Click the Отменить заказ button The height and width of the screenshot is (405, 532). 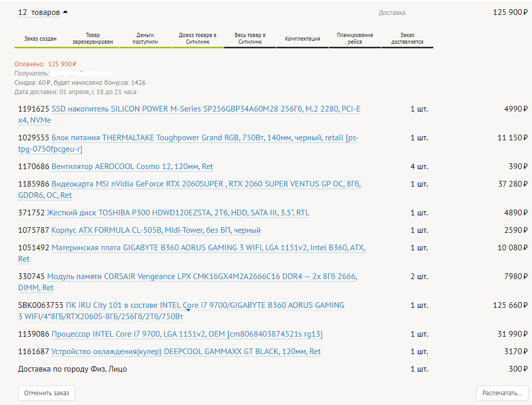46,393
